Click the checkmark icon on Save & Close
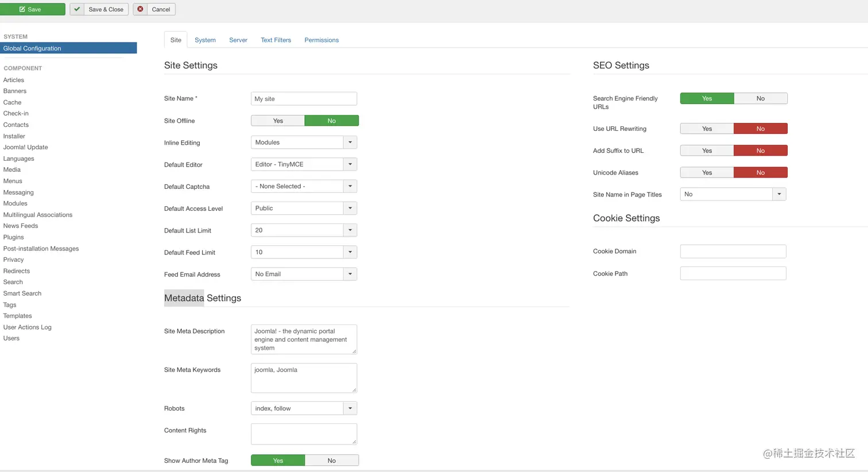 click(77, 9)
